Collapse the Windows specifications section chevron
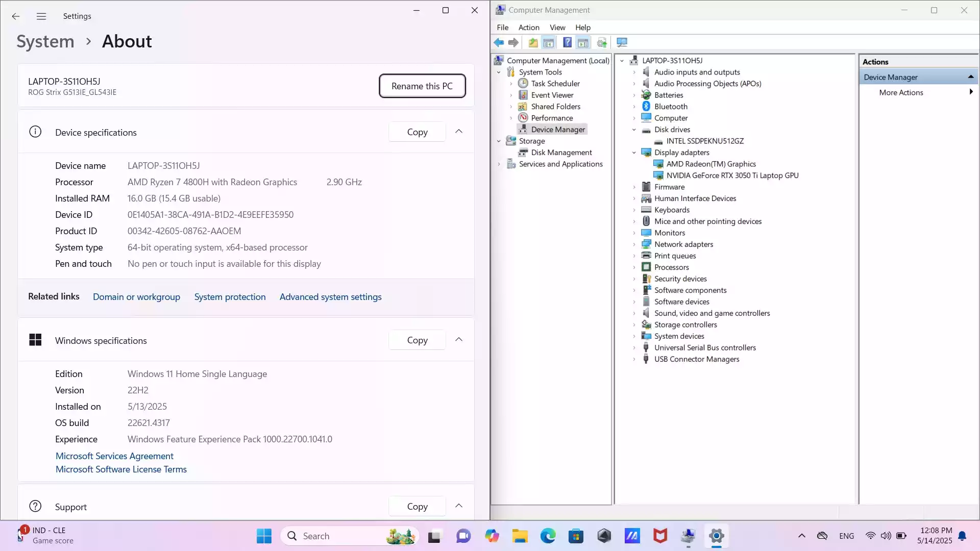The height and width of the screenshot is (551, 980). tap(459, 340)
